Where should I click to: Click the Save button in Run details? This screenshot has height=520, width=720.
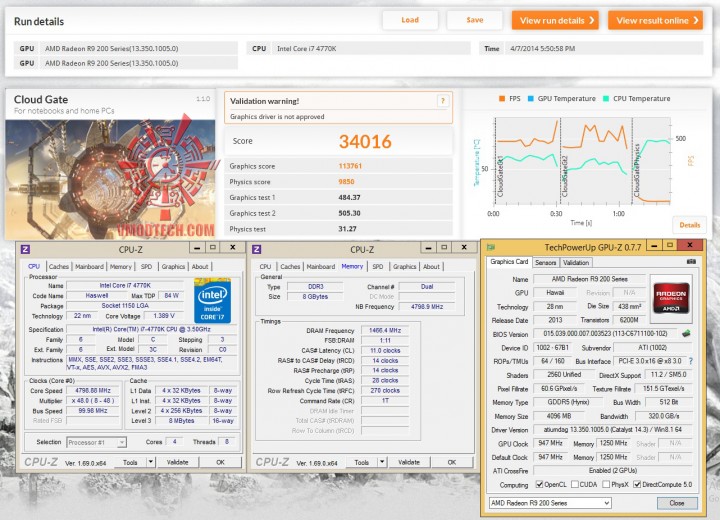click(x=475, y=20)
